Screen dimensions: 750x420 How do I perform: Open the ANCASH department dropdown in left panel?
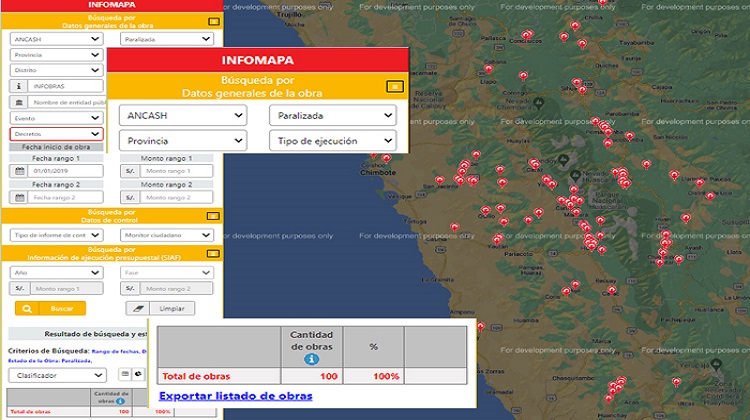click(56, 39)
